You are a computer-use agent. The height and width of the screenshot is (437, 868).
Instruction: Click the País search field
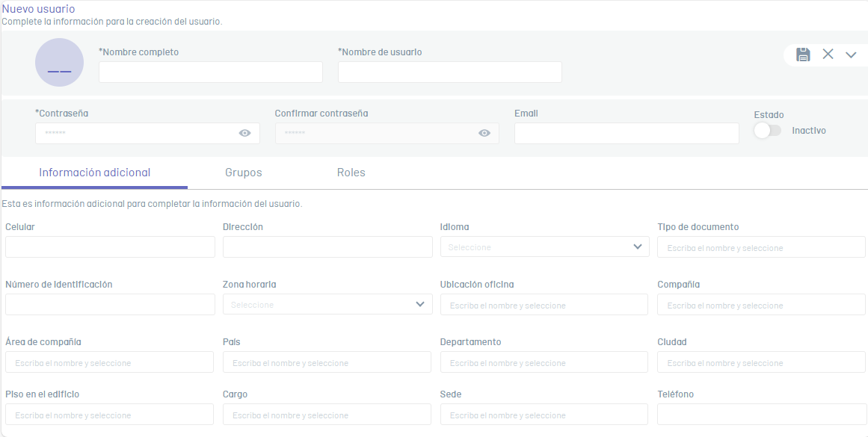327,362
